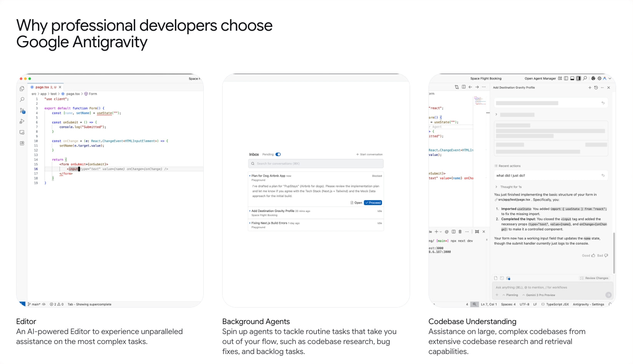Click the go forward arrow in editor toolbar
Viewport: 633px width, 364px height.
coord(477,87)
